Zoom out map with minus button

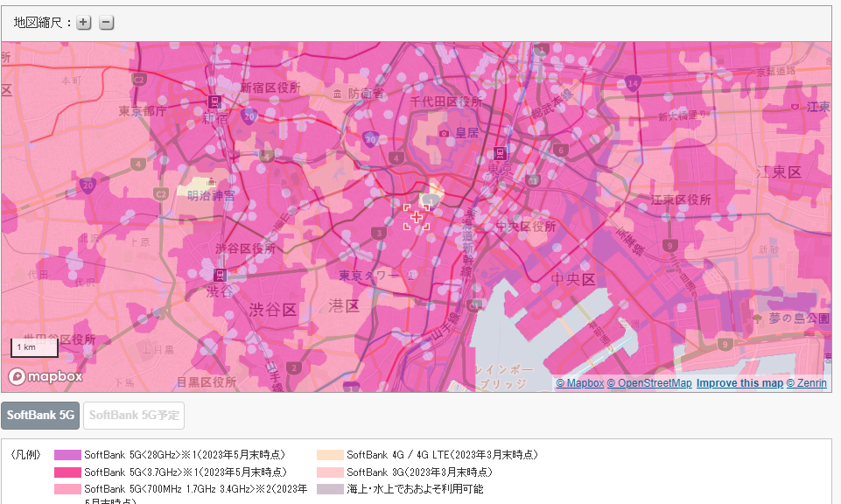click(x=106, y=23)
